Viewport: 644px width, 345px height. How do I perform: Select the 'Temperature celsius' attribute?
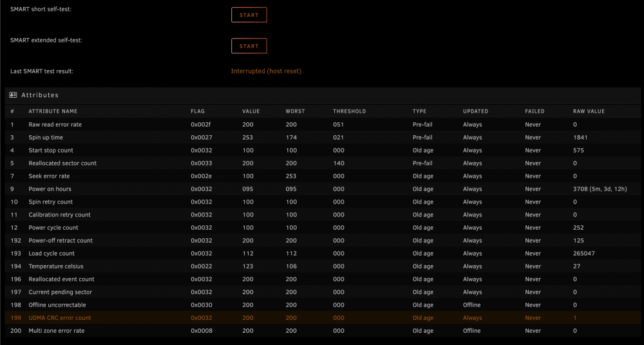tap(56, 266)
